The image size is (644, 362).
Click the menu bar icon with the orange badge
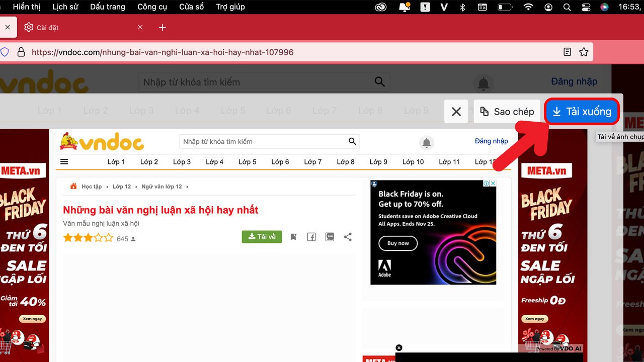point(405,7)
